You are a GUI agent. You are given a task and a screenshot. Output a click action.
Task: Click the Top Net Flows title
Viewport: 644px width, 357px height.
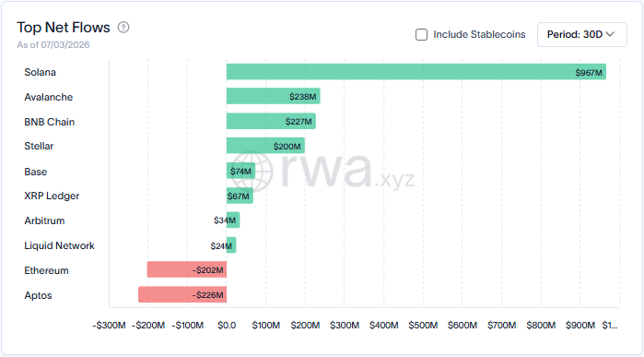tap(64, 28)
